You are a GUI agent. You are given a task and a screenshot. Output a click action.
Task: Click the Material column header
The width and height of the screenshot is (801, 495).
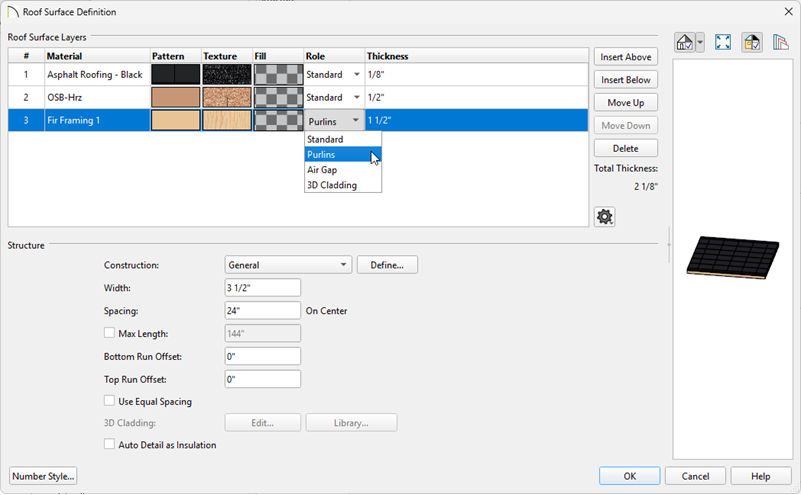click(x=97, y=56)
